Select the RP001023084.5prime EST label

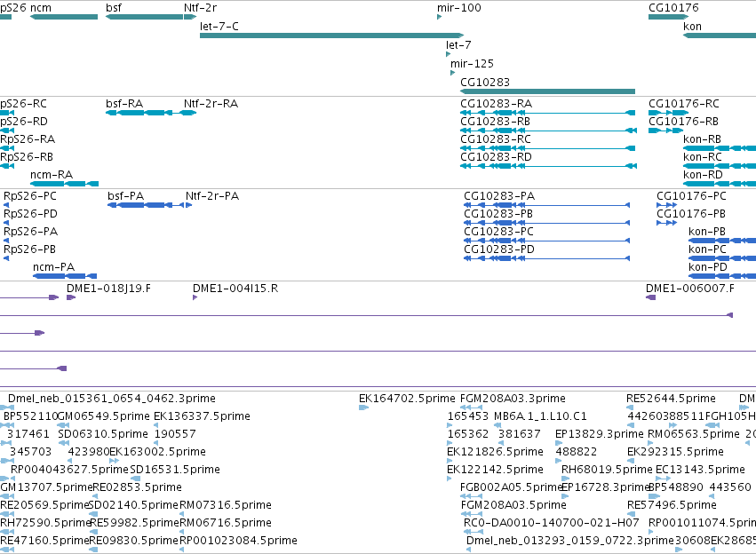tap(239, 541)
